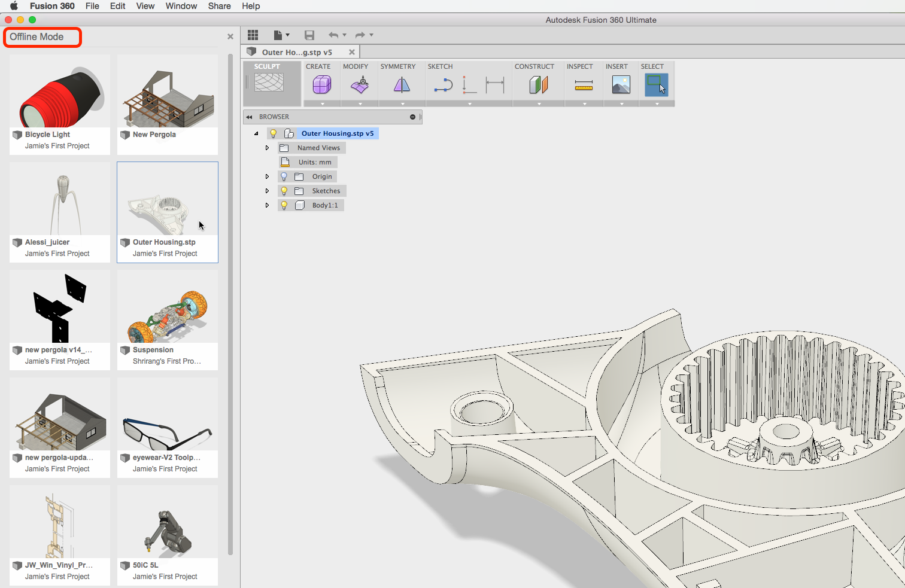Select the Create box tool icon
Image resolution: width=905 pixels, height=588 pixels.
tap(322, 85)
